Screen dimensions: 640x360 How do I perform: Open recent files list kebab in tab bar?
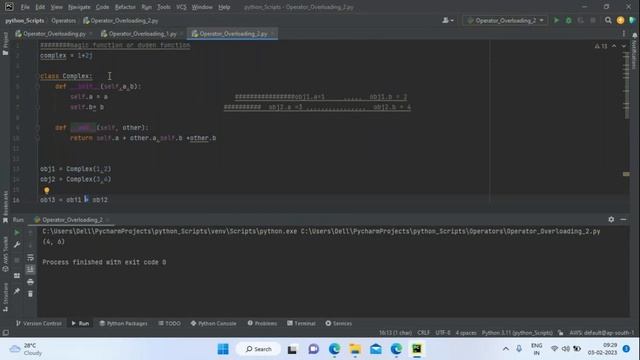pyautogui.click(x=624, y=34)
